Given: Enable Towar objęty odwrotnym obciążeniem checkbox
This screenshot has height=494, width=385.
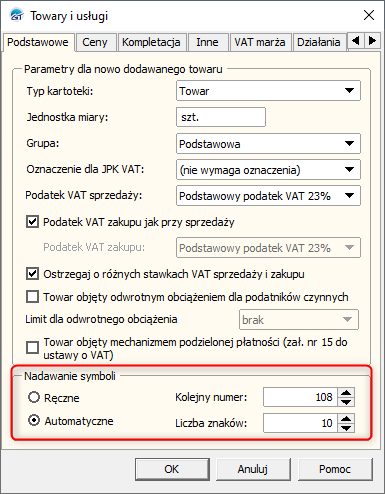Looking at the screenshot, I should pos(32,297).
